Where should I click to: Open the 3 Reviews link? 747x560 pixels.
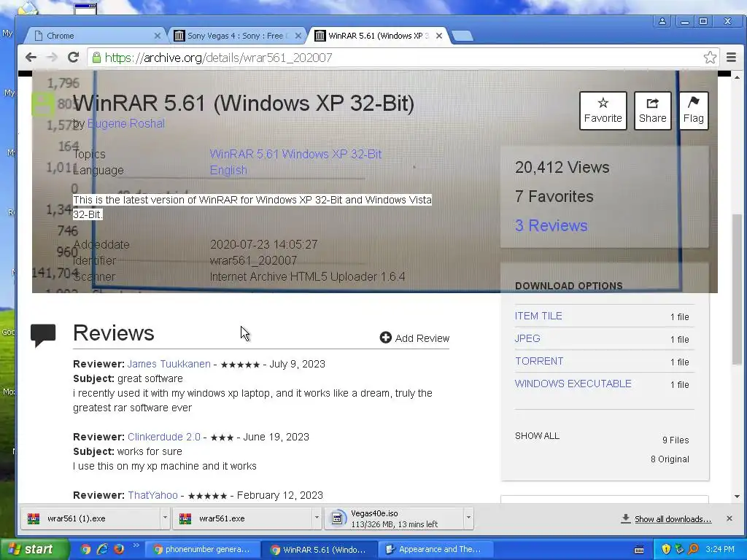pyautogui.click(x=551, y=225)
